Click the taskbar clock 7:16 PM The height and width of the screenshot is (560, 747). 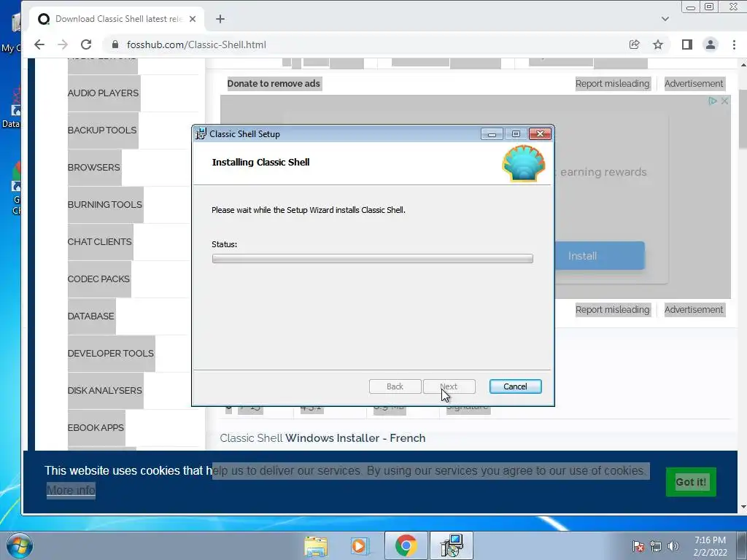pos(710,540)
